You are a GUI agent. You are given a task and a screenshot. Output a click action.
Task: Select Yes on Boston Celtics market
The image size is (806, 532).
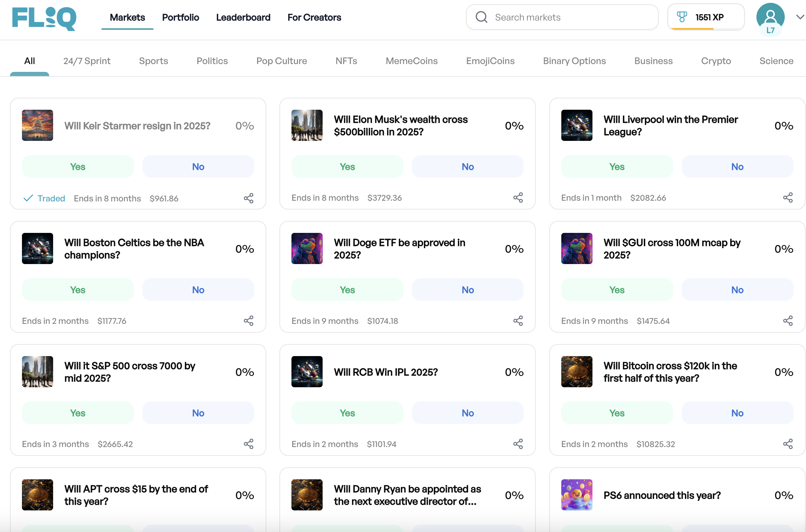point(78,290)
